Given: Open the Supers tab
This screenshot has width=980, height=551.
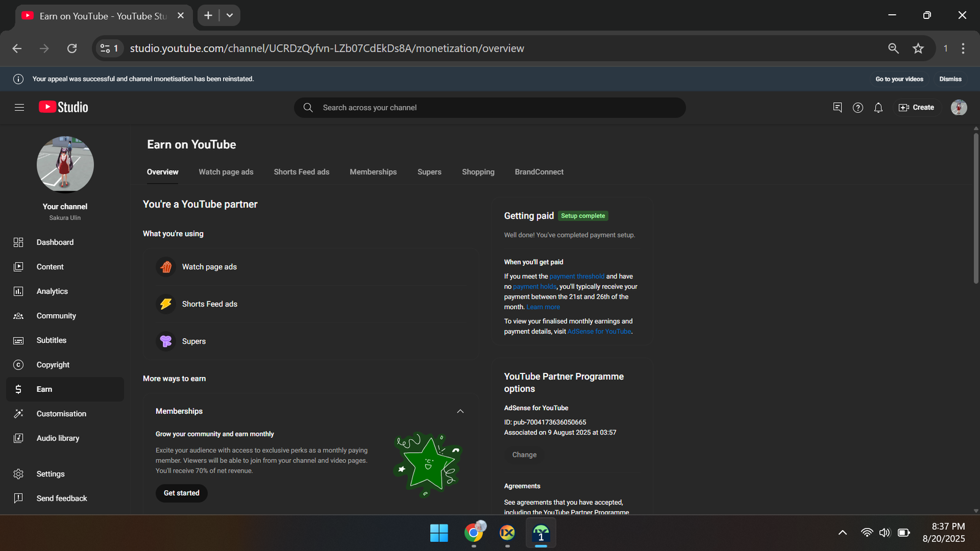Looking at the screenshot, I should (429, 172).
